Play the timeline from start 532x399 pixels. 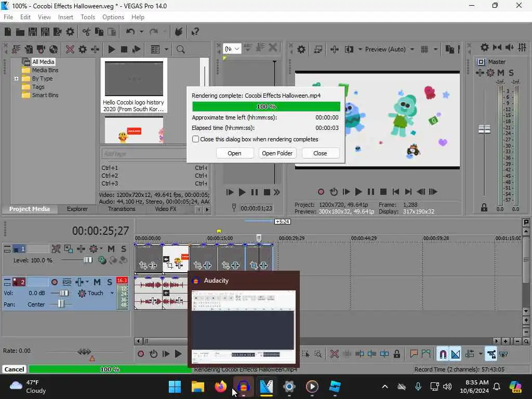coord(166,354)
